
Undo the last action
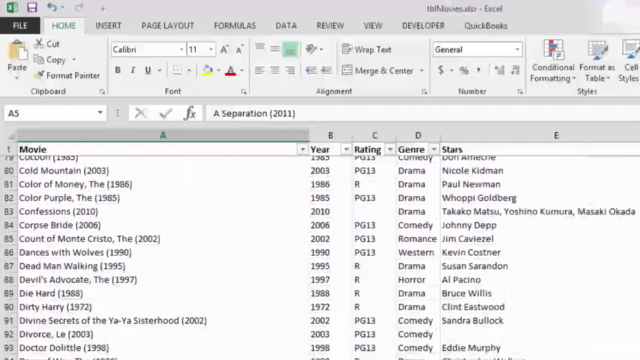pos(52,7)
